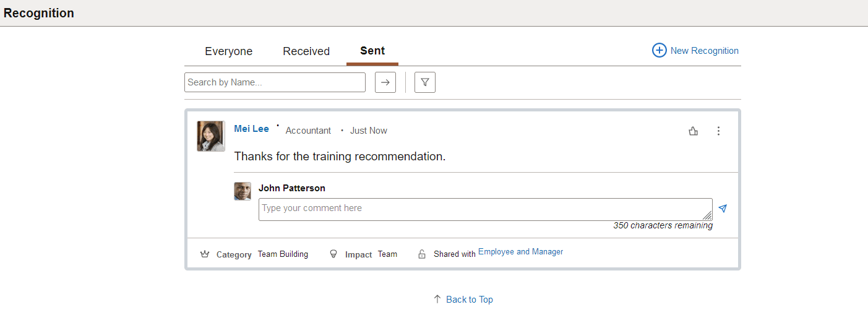
Task: Like the recognition with thumbs-up icon
Action: (693, 131)
